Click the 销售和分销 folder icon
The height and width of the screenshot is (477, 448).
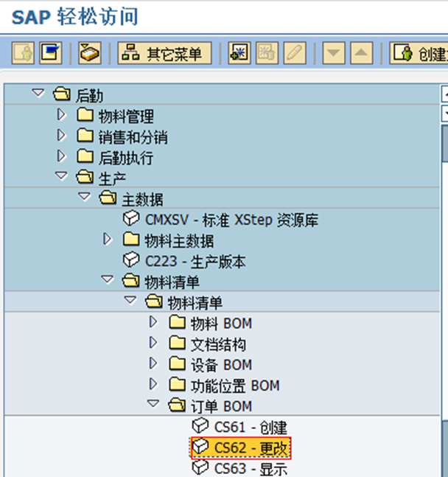pos(85,136)
